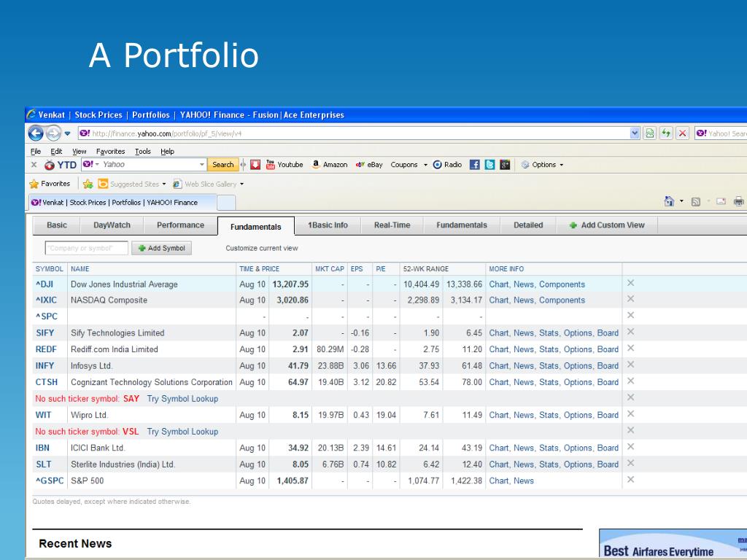The height and width of the screenshot is (560, 747).
Task: Click the Print icon in command bar
Action: pos(738,202)
